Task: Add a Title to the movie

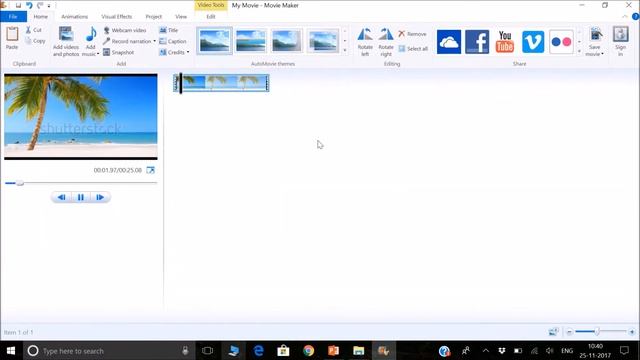Action: (169, 30)
